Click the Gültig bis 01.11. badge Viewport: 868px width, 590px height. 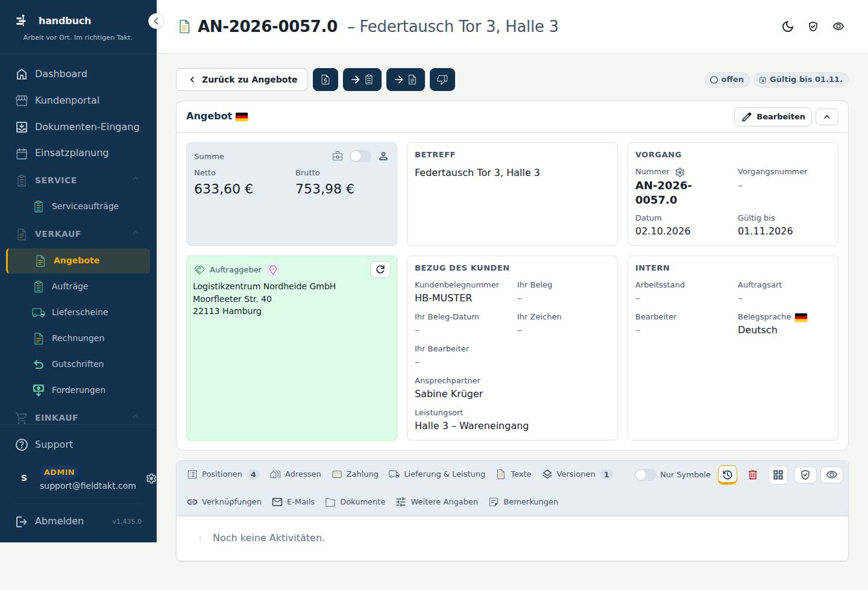[800, 80]
